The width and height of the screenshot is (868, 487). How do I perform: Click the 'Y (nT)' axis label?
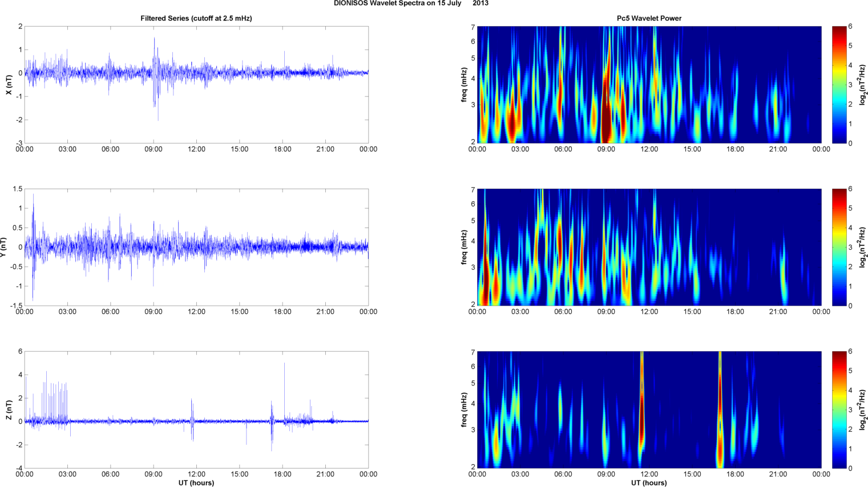3,247
